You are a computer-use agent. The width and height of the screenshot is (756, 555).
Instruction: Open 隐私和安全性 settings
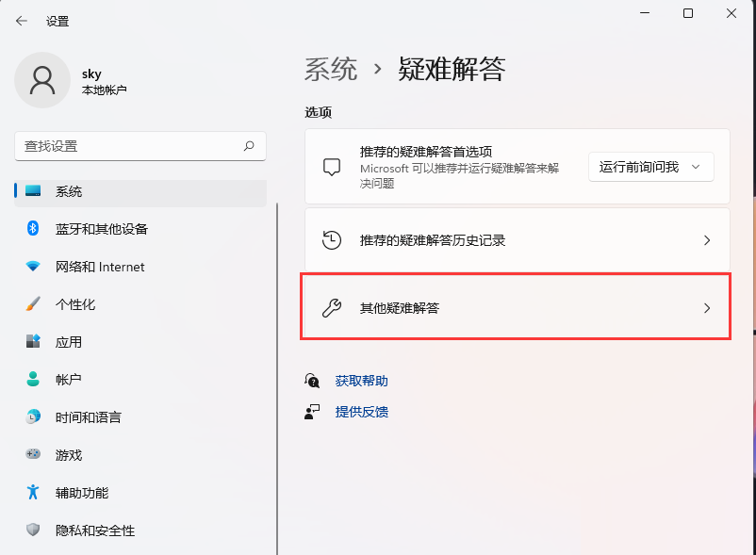pyautogui.click(x=140, y=530)
